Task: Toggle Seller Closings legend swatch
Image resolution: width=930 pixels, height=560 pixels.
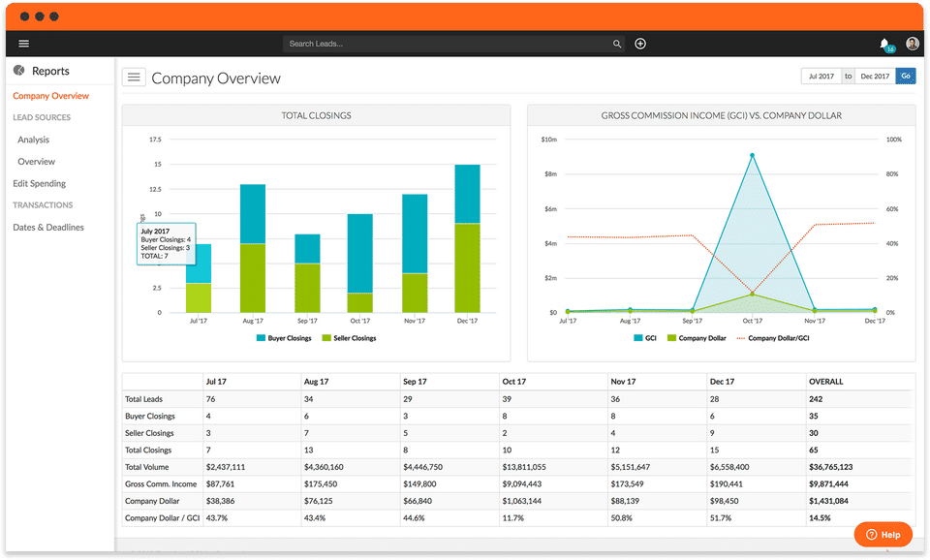Action: pos(326,338)
